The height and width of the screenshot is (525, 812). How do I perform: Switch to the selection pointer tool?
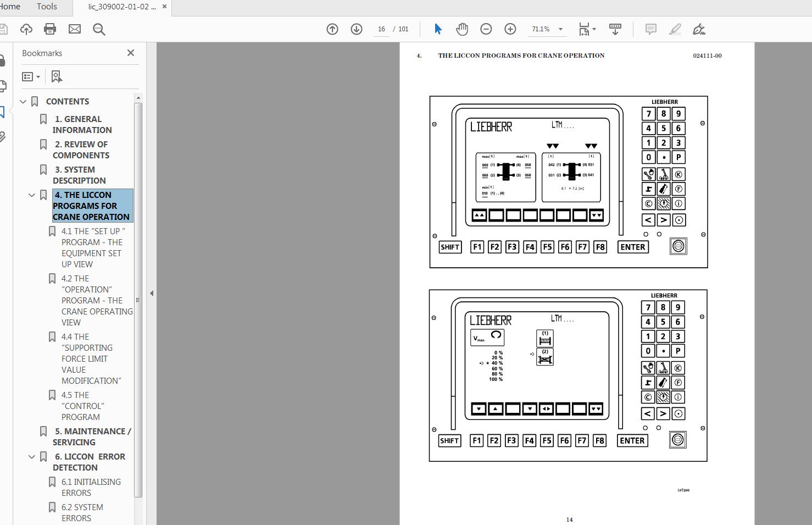pos(438,29)
